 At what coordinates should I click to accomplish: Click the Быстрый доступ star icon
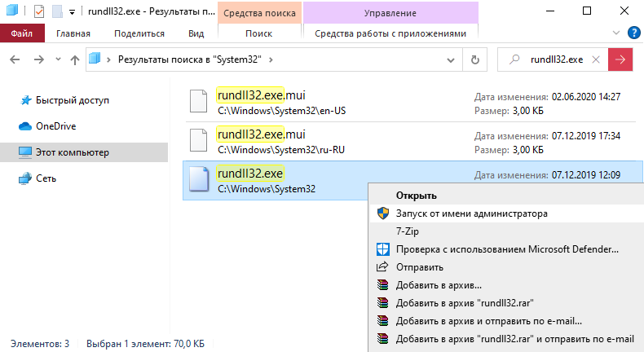click(x=26, y=100)
